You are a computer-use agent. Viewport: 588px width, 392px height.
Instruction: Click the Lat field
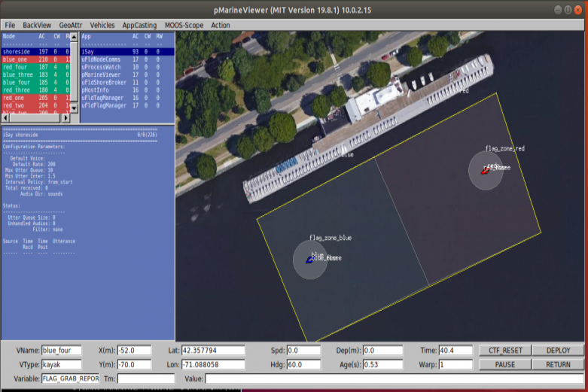(213, 351)
